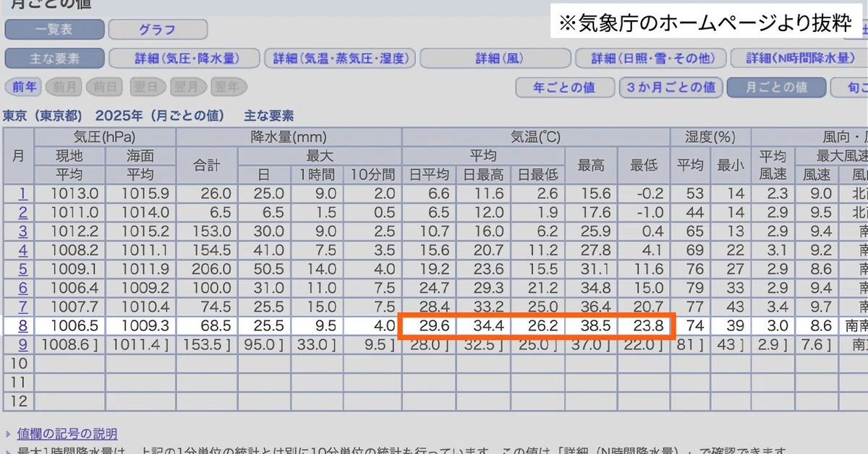This screenshot has width=868, height=454.
Task: Open month 4 link
Action: (23, 249)
